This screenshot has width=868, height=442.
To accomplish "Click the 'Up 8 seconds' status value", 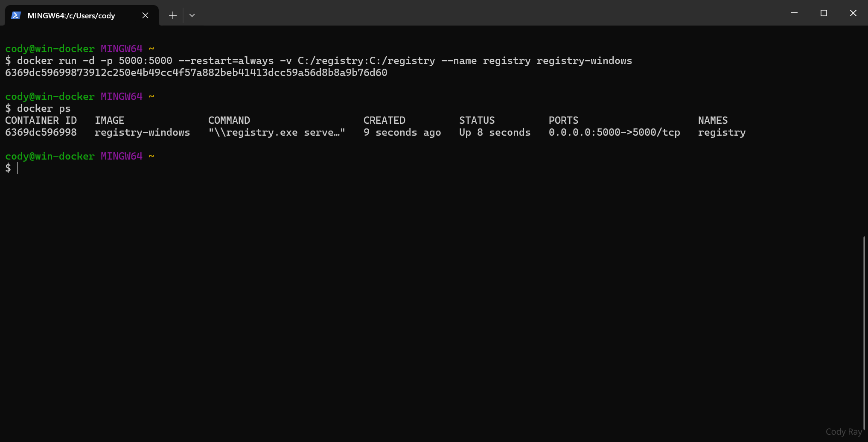I will (x=495, y=132).
